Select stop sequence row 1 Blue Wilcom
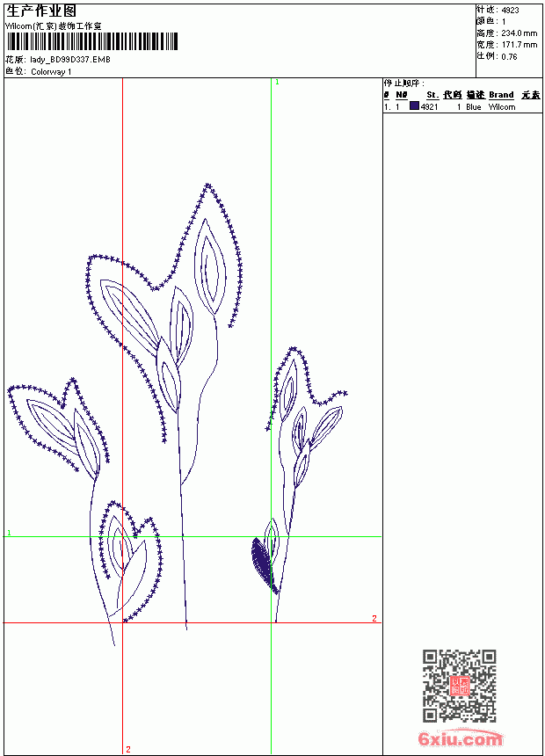 pyautogui.click(x=462, y=106)
